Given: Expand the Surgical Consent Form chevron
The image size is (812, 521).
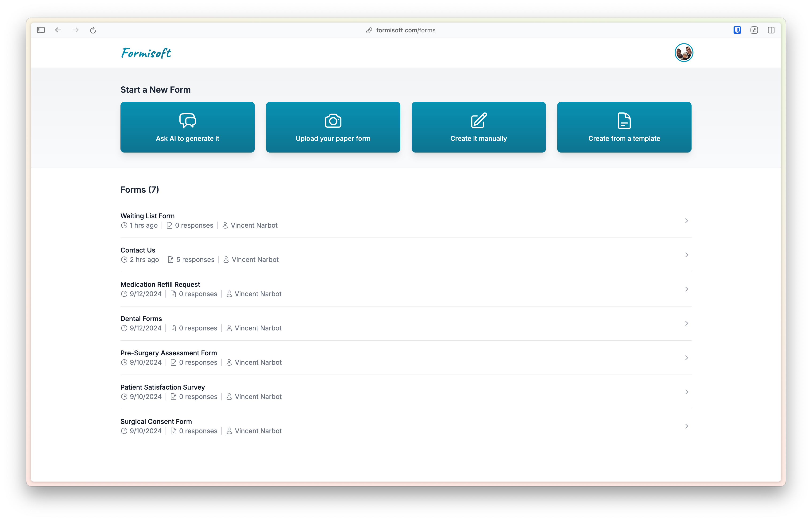Looking at the screenshot, I should click(x=686, y=426).
